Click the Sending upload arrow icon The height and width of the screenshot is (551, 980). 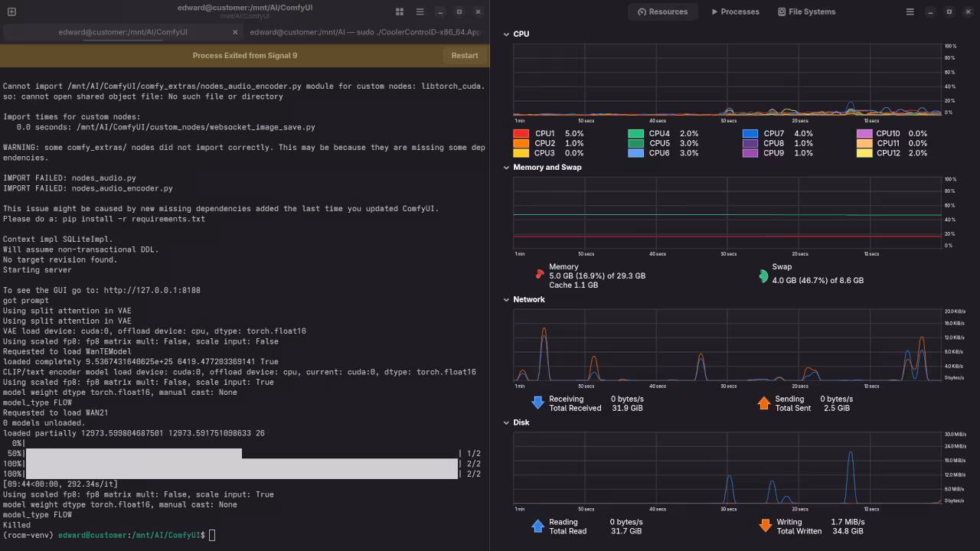(763, 403)
